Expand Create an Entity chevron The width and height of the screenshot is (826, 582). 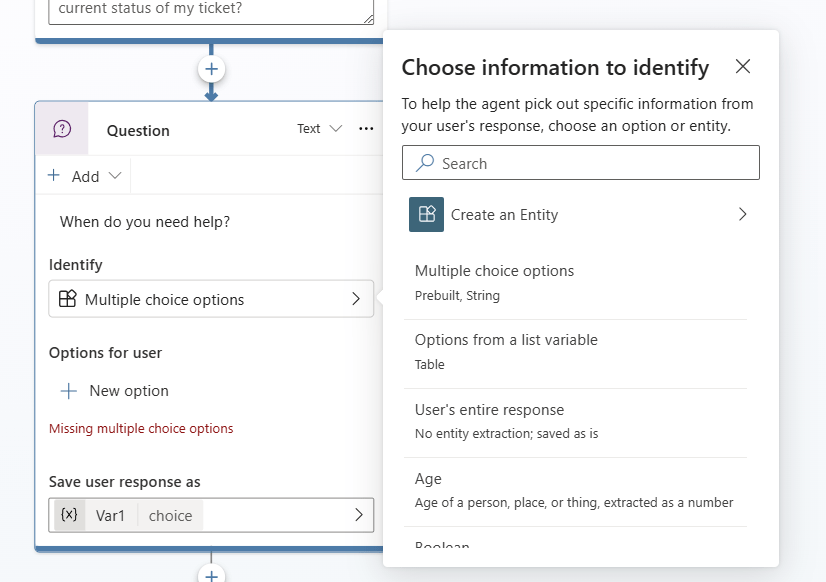[742, 214]
